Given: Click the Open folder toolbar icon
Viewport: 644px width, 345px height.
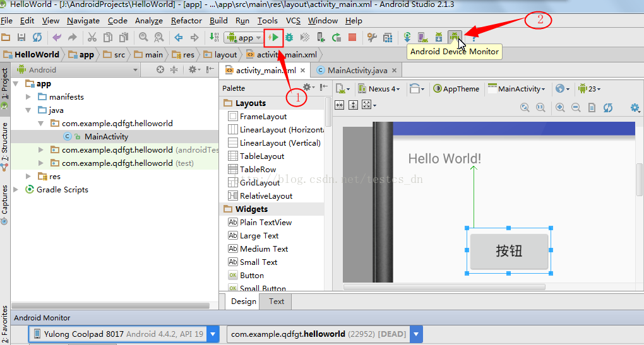Looking at the screenshot, I should [x=6, y=37].
